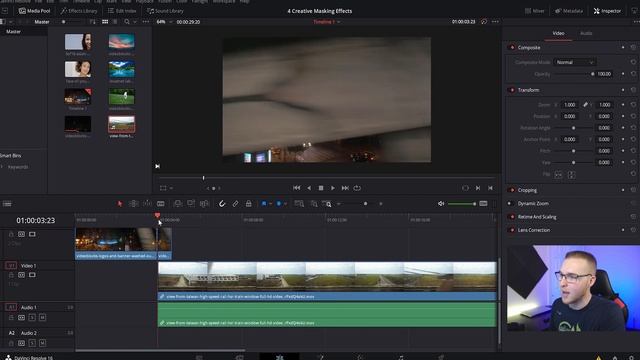Search the Media Pool magnifier icon
640x360 pixels.
pyautogui.click(x=127, y=22)
